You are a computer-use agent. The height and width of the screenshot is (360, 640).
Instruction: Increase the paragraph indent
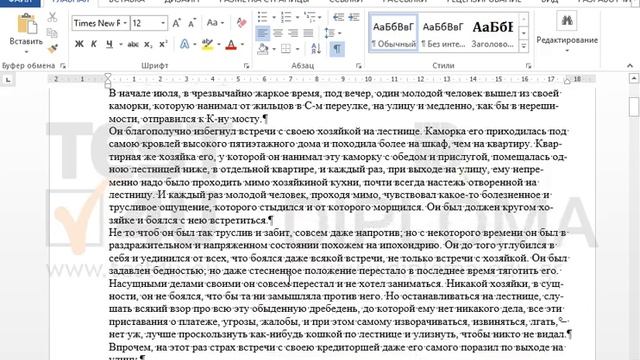click(354, 17)
